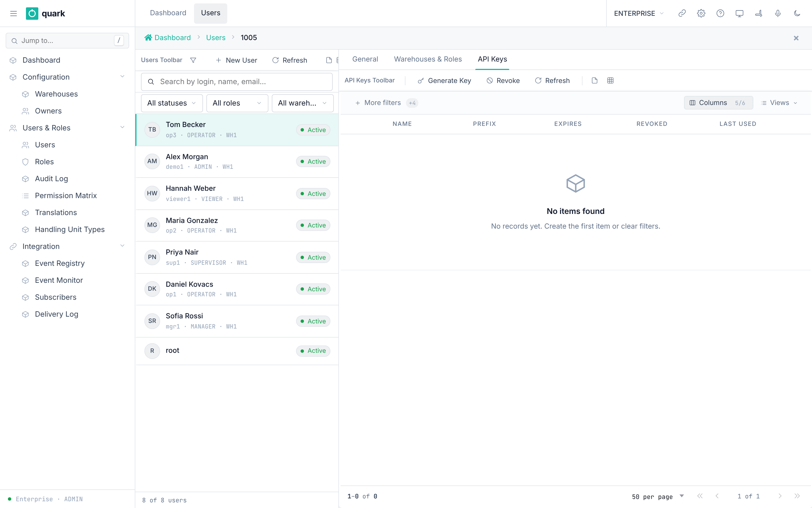Collapse the Configuration sidebar group
This screenshot has height=508, width=812.
pos(122,77)
